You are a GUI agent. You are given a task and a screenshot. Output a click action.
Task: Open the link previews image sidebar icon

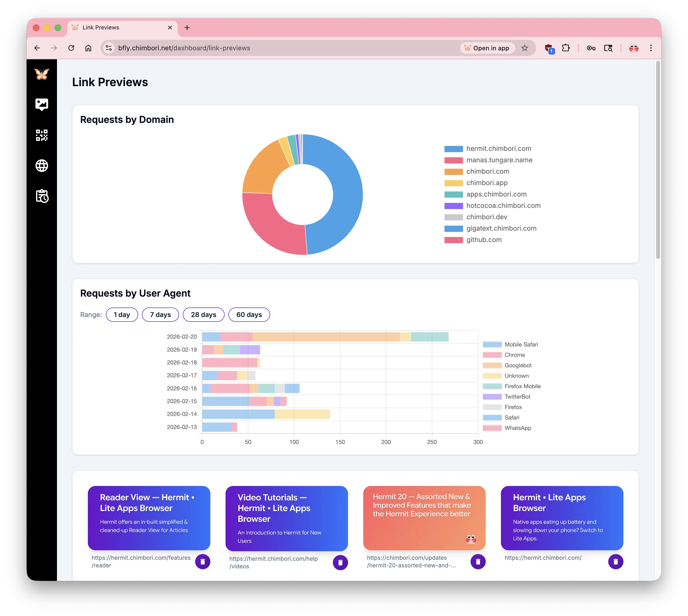click(42, 105)
